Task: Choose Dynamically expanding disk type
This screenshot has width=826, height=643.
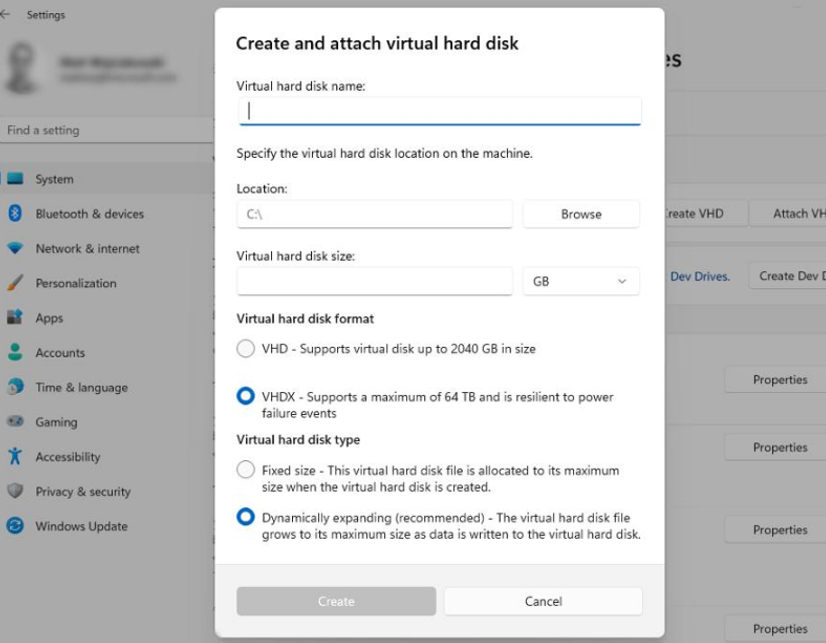Action: tap(245, 517)
